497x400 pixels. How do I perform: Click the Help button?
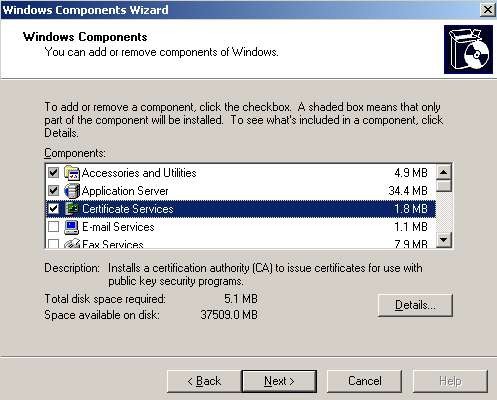tap(450, 381)
